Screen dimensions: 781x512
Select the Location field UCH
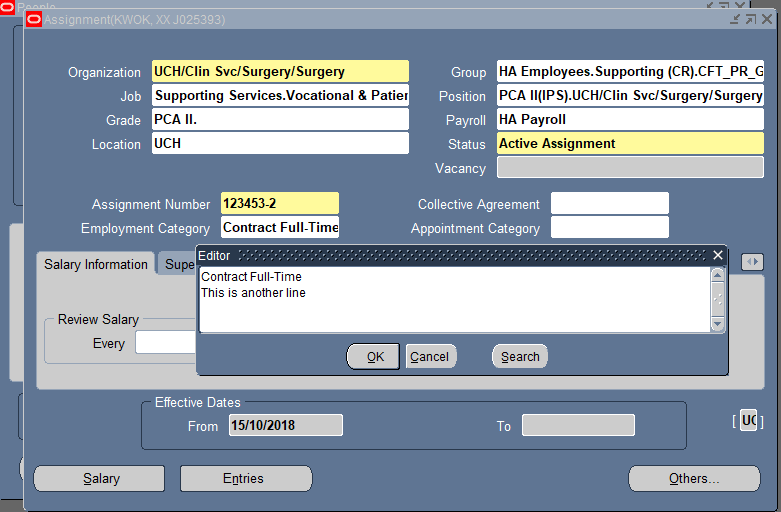tap(280, 143)
